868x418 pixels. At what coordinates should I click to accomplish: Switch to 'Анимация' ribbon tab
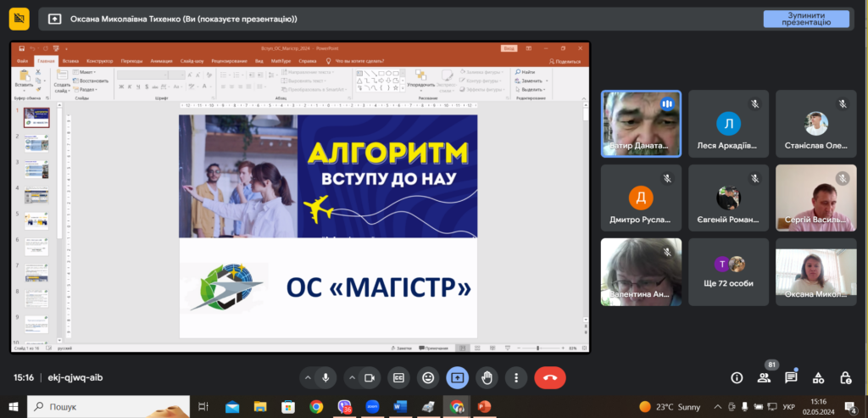tap(161, 61)
